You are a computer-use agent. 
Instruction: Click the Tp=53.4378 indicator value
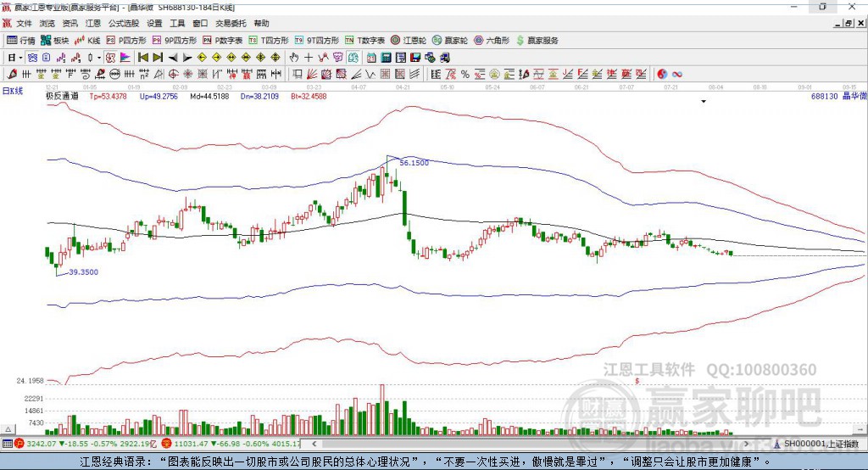pos(108,96)
